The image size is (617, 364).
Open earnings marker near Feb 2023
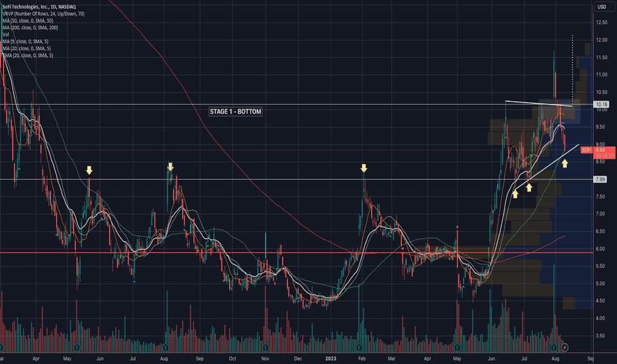pyautogui.click(x=359, y=347)
